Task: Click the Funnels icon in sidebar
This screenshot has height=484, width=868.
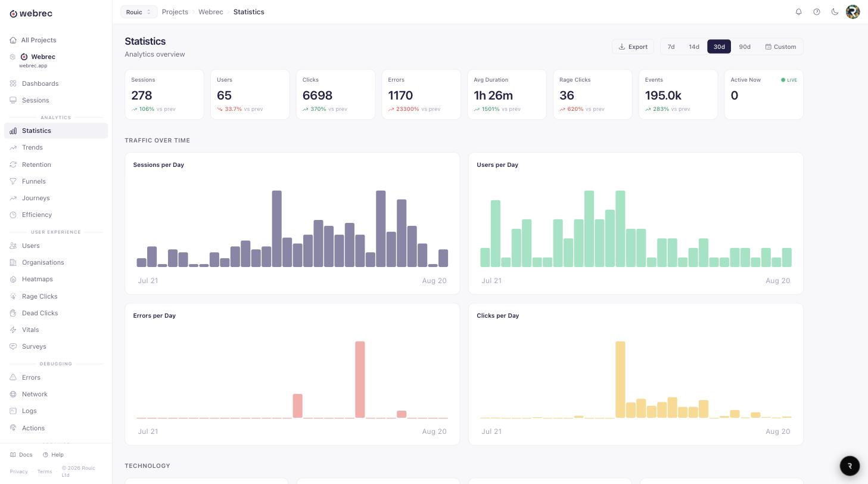Action: (13, 181)
